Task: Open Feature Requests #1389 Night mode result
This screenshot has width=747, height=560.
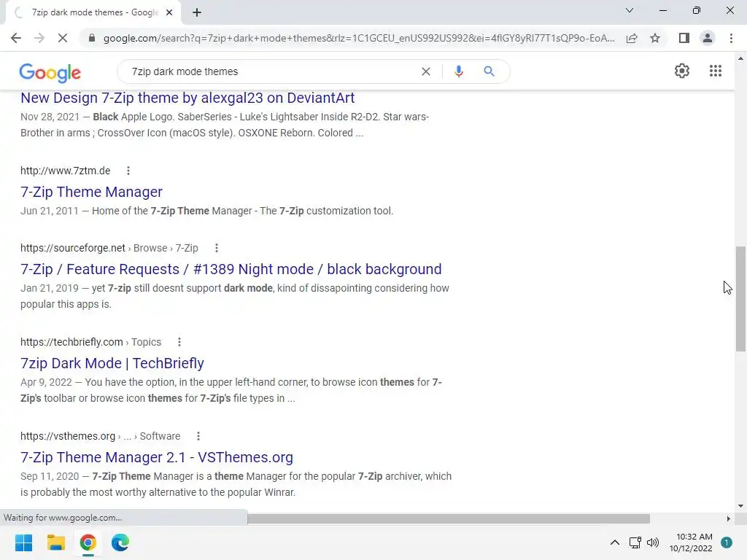Action: 231,269
